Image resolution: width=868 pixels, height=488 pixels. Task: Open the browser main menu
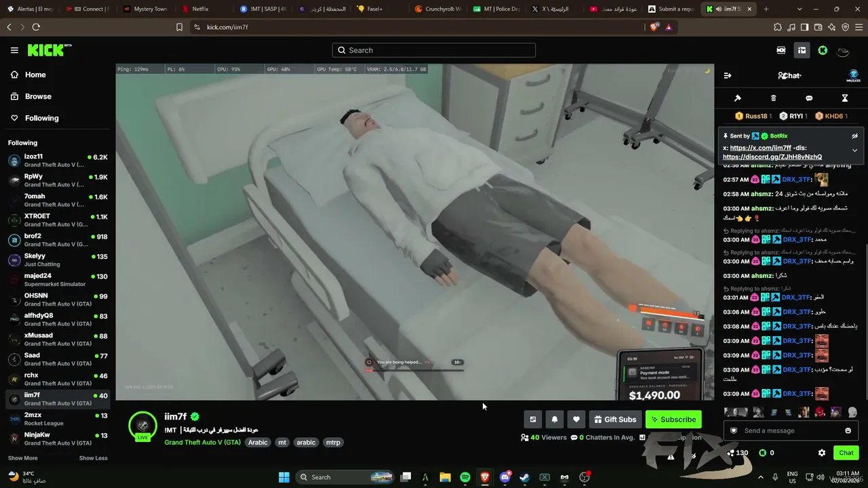tap(859, 27)
